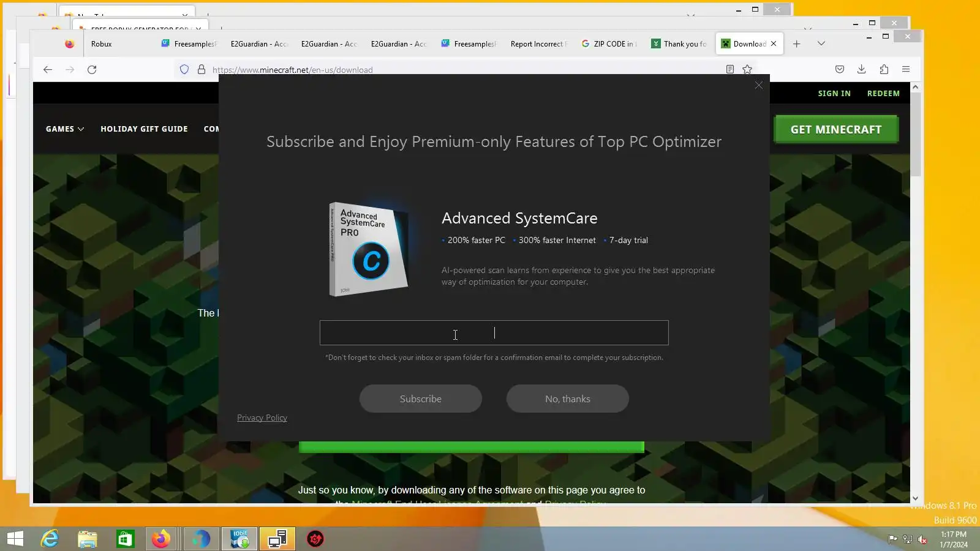The width and height of the screenshot is (980, 551).
Task: Click the browser forward arrow
Action: point(70,70)
